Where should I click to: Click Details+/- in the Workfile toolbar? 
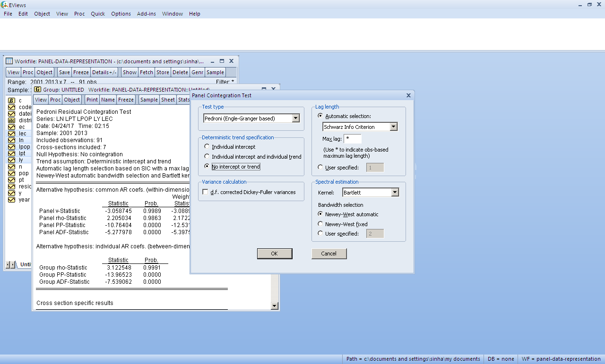tap(104, 72)
